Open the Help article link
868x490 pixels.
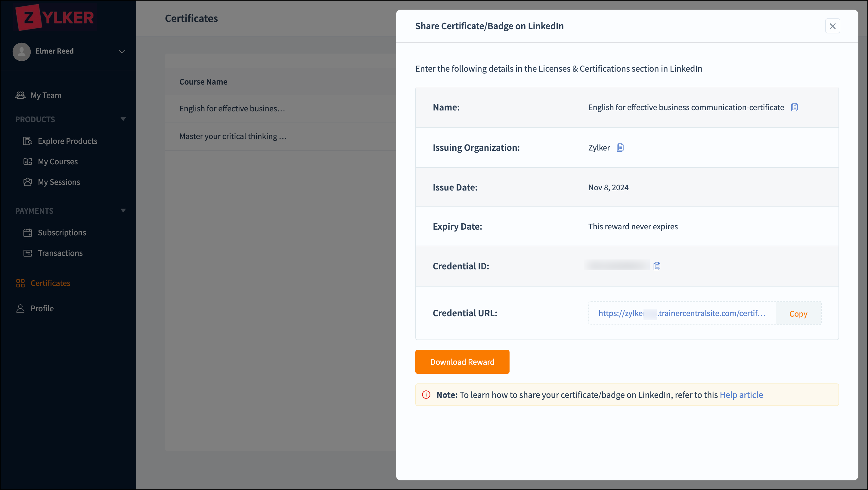741,395
